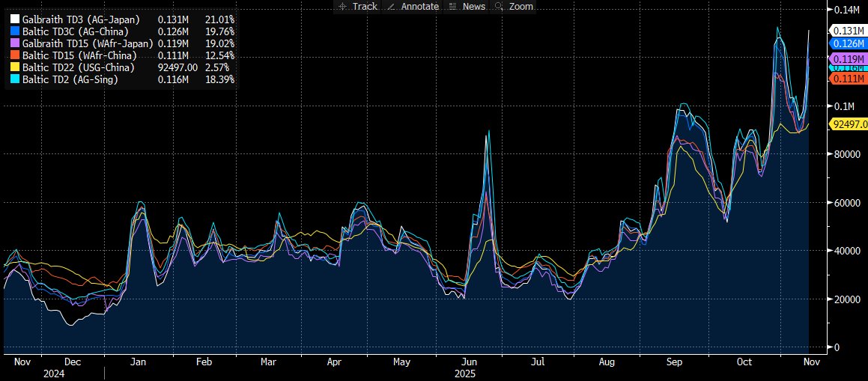
Task: Activate the Track crosshair tool
Action: coord(357,6)
